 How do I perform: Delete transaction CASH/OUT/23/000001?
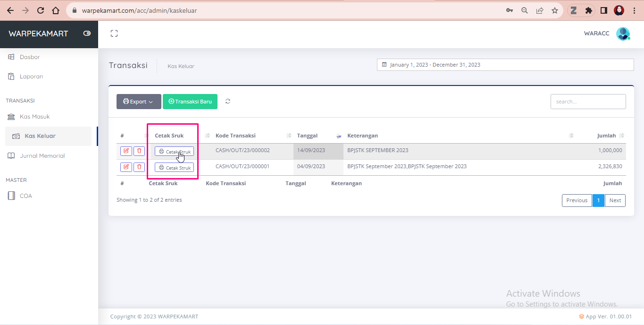139,167
